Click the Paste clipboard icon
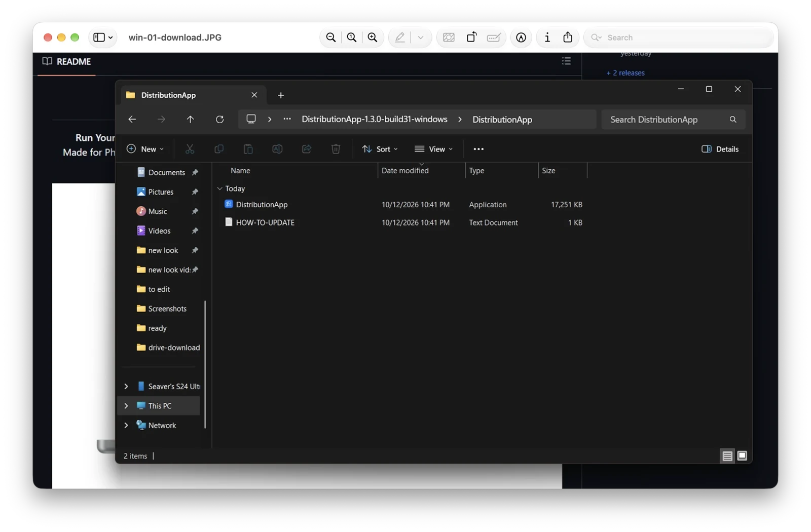The width and height of the screenshot is (811, 532). pyautogui.click(x=248, y=149)
